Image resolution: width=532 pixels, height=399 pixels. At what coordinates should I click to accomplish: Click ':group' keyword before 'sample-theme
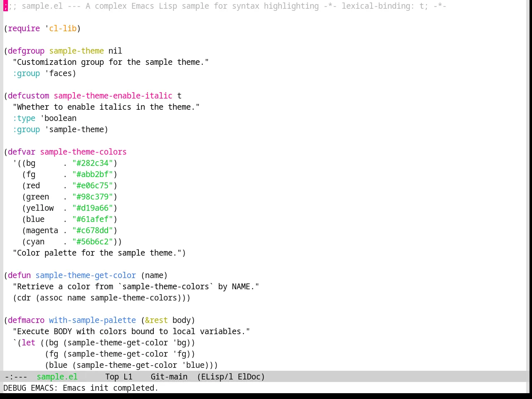26,129
